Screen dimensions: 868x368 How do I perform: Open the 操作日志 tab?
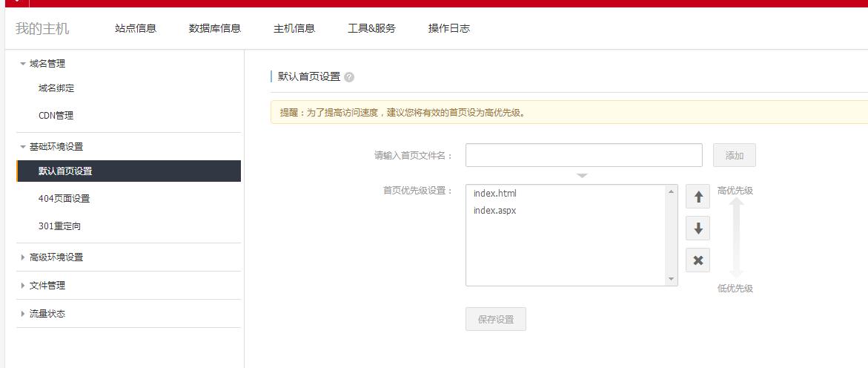pyautogui.click(x=449, y=28)
